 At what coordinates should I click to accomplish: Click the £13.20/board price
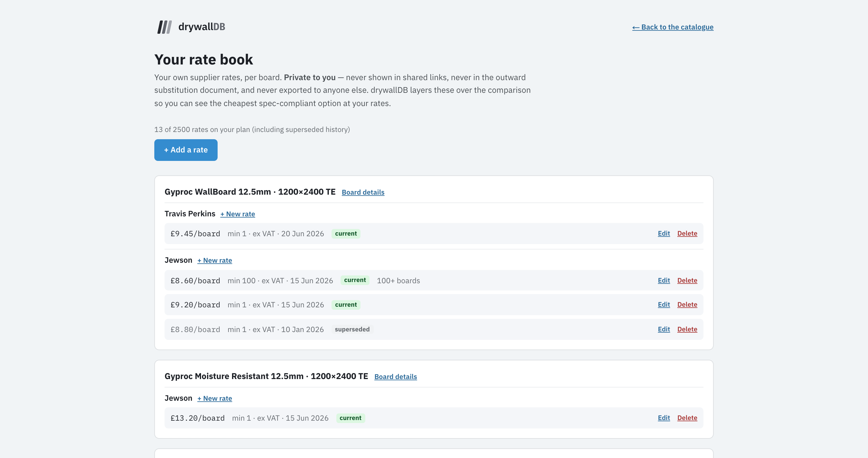pos(197,418)
